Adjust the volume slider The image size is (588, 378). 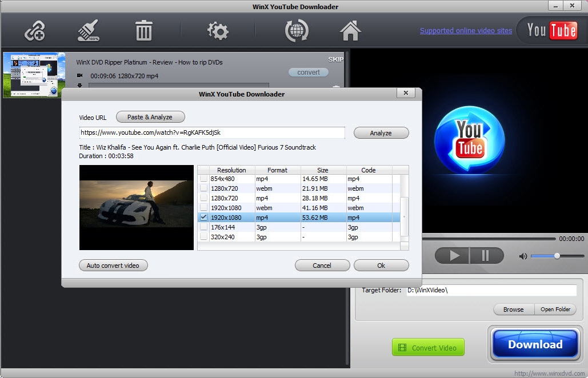(x=556, y=256)
